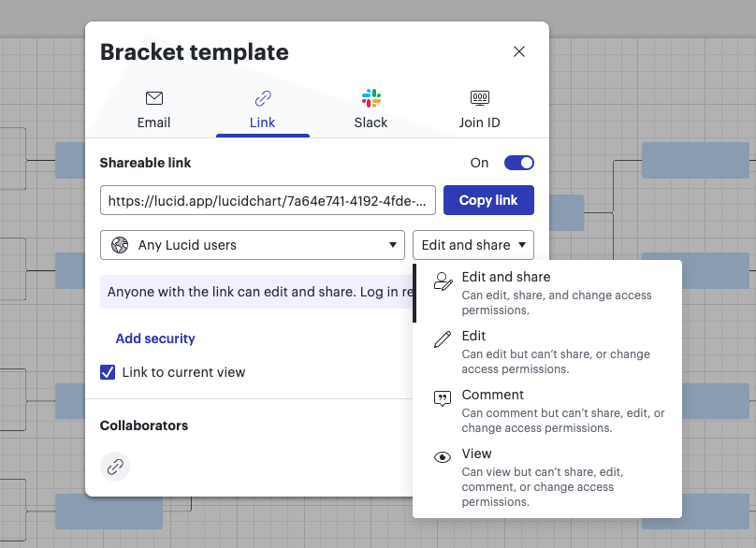Click the Slack logo icon
Viewport: 756px width, 548px height.
[x=371, y=98]
